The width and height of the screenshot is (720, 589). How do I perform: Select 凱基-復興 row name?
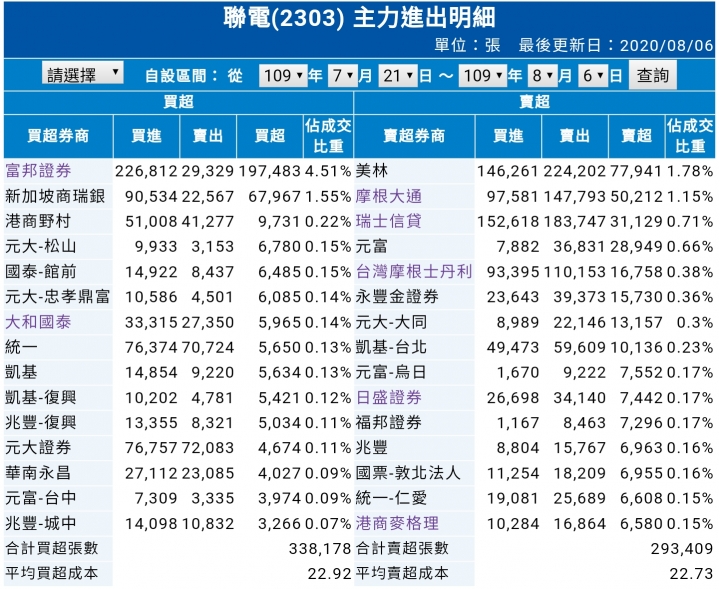[41, 397]
